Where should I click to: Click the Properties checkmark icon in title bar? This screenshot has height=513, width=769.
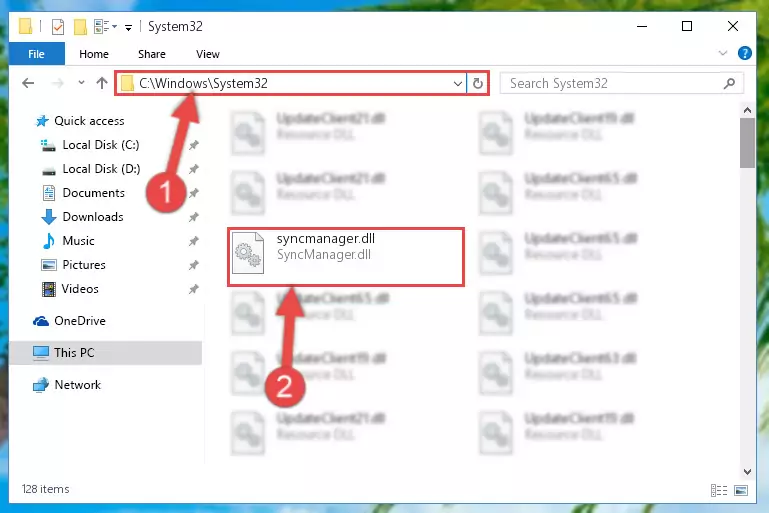tap(58, 26)
